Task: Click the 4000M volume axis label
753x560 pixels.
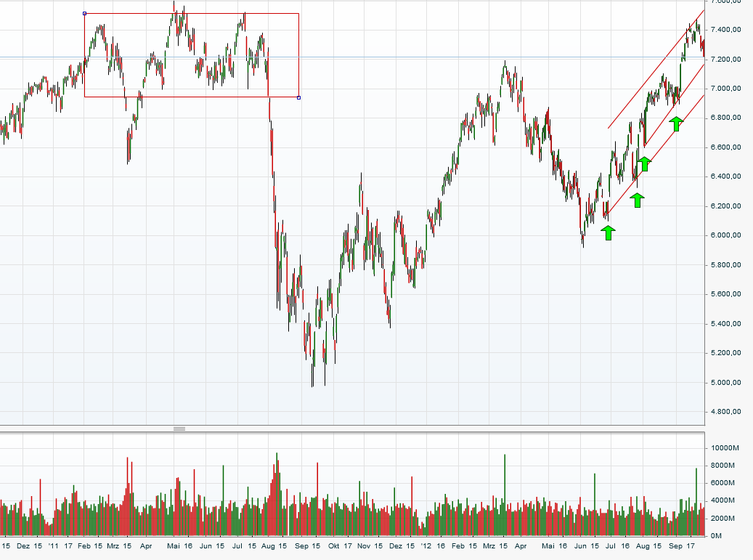Action: tap(723, 500)
